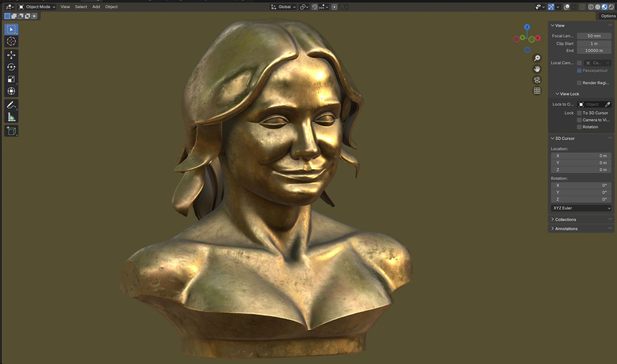Open the Object Mode dropdown

pyautogui.click(x=37, y=7)
